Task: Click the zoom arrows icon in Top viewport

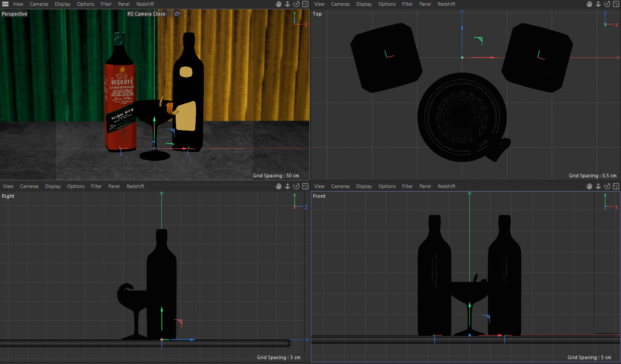Action: (x=598, y=4)
